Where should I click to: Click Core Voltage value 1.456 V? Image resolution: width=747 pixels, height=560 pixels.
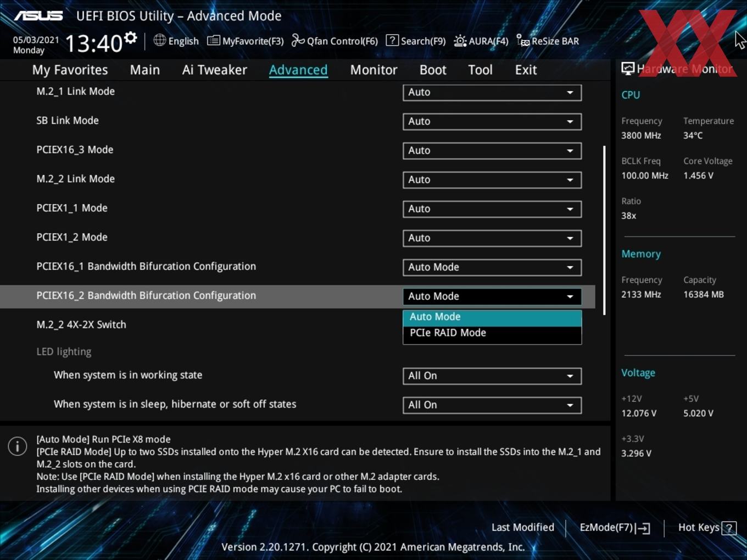coord(698,176)
